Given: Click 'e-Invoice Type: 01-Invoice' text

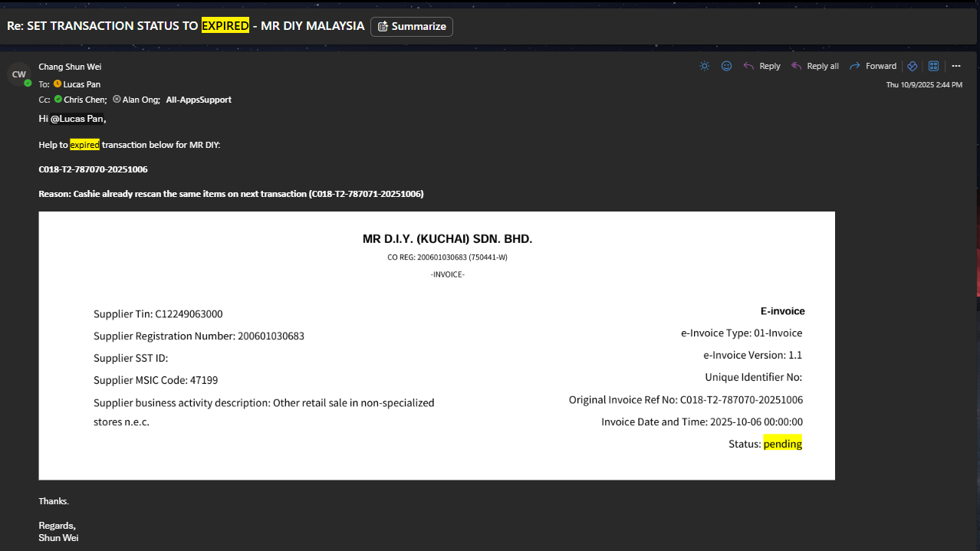Looking at the screenshot, I should 742,333.
